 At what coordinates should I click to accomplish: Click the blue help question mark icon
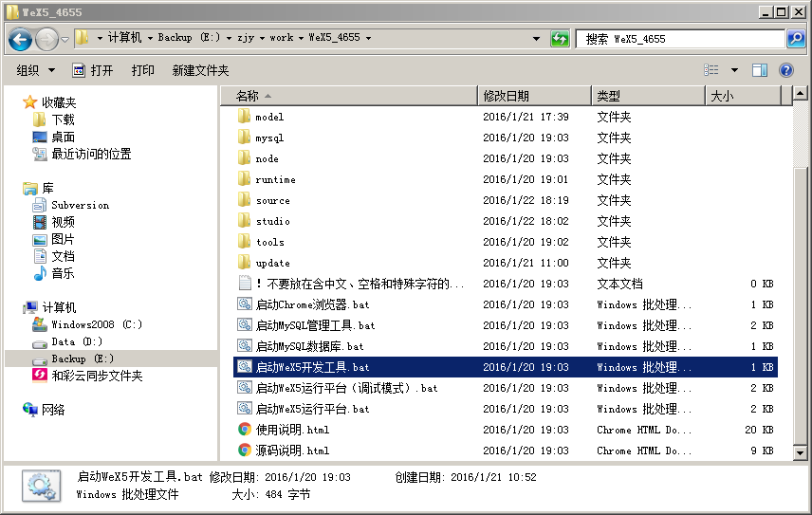coord(786,70)
